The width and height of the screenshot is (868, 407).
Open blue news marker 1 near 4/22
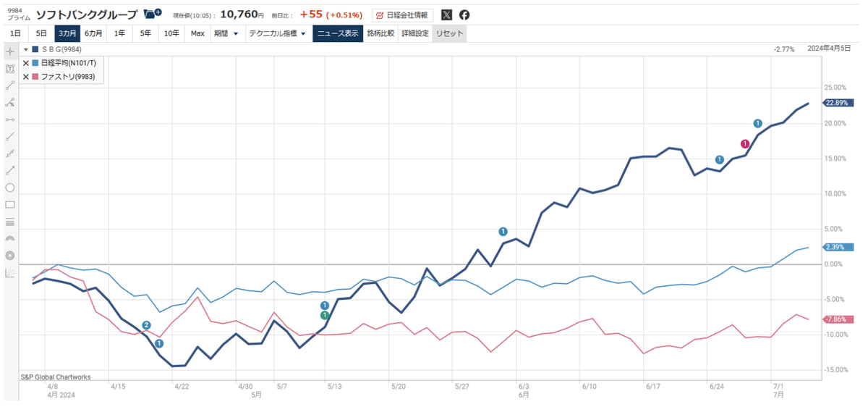159,343
